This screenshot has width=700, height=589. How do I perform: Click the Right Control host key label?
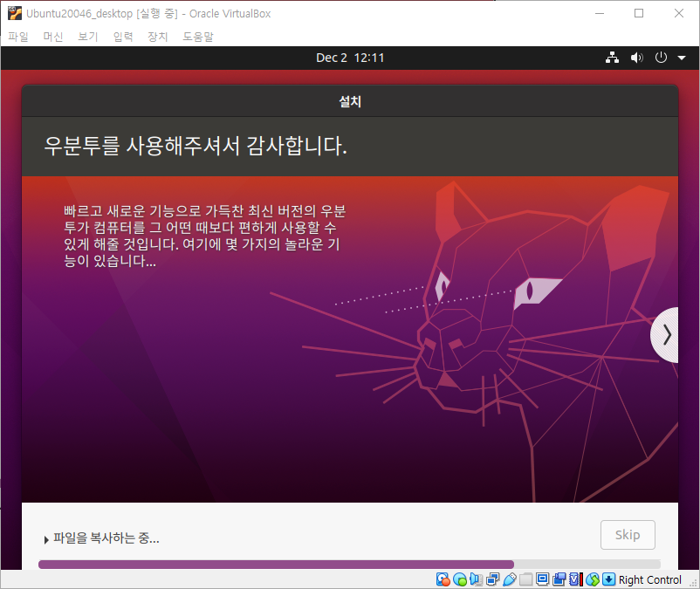(x=650, y=579)
